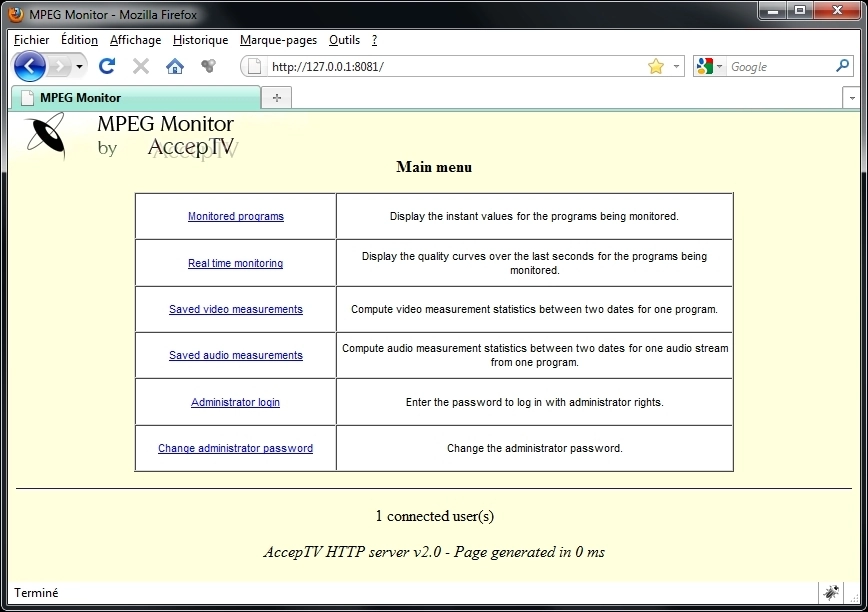Click 'Compute audio measurement statistics' description cell
Image resolution: width=868 pixels, height=612 pixels.
pyautogui.click(x=535, y=355)
